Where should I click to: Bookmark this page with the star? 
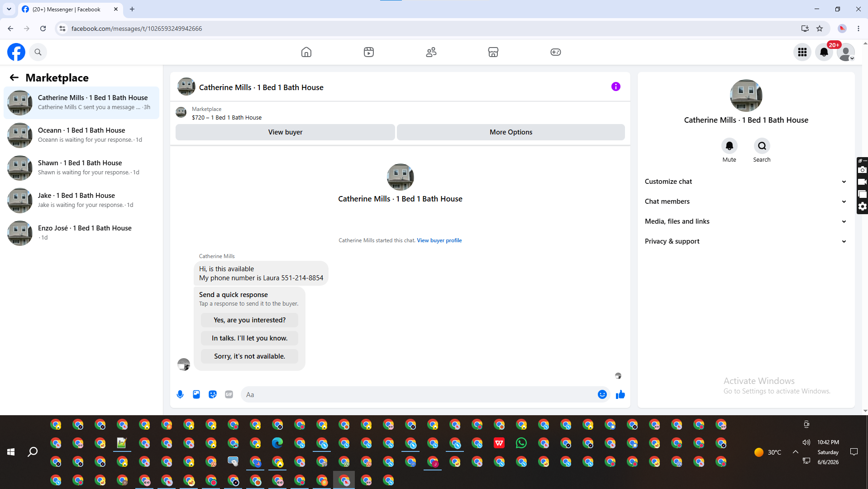820,29
